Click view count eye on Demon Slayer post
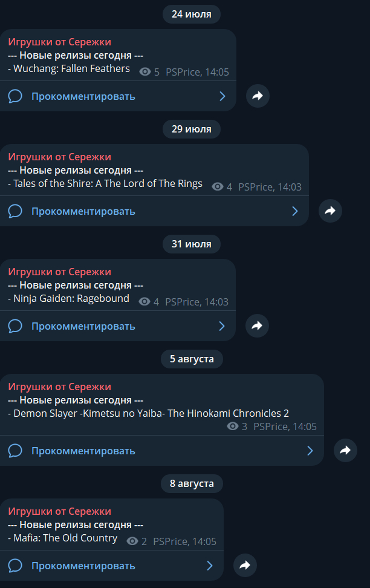 click(233, 426)
